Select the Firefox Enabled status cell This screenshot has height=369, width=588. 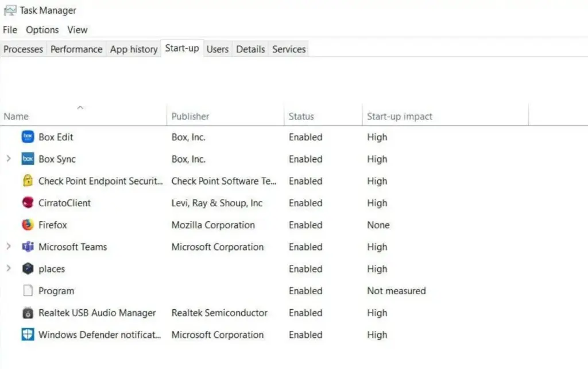305,225
